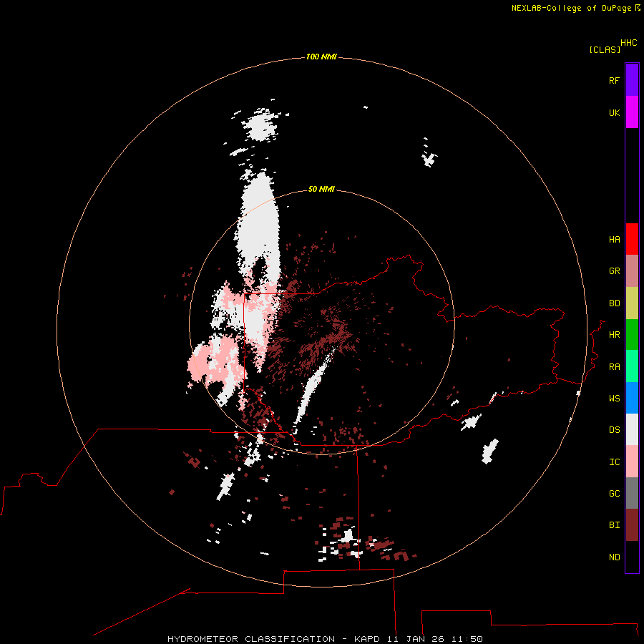The image size is (644, 644).
Task: Click the RA legend label
Action: click(x=614, y=367)
